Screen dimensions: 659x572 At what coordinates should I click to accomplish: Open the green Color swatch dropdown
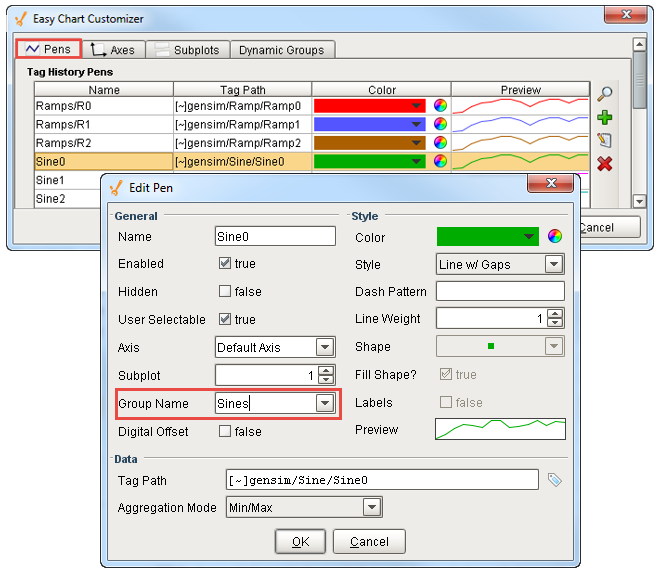[488, 237]
